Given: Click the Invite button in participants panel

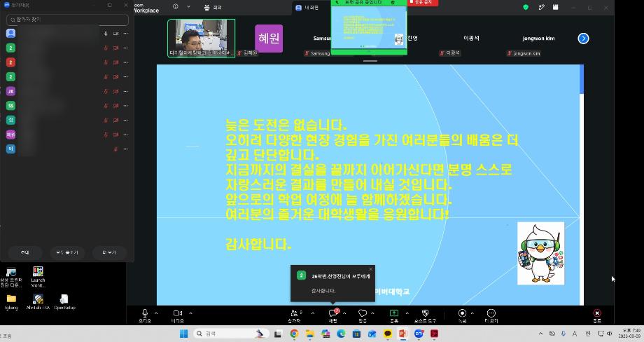Looking at the screenshot, I should tap(25, 252).
